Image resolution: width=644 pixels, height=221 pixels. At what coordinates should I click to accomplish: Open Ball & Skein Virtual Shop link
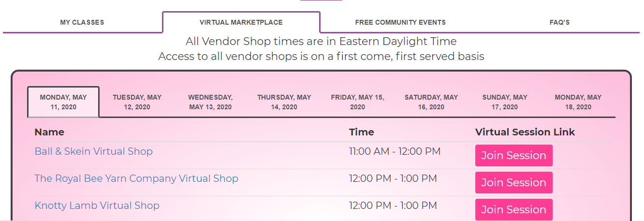93,151
